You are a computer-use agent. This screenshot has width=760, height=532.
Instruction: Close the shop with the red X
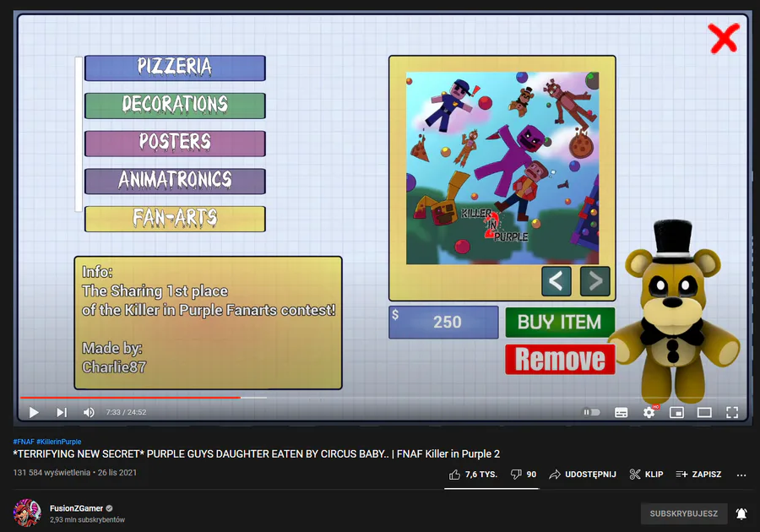(x=724, y=38)
